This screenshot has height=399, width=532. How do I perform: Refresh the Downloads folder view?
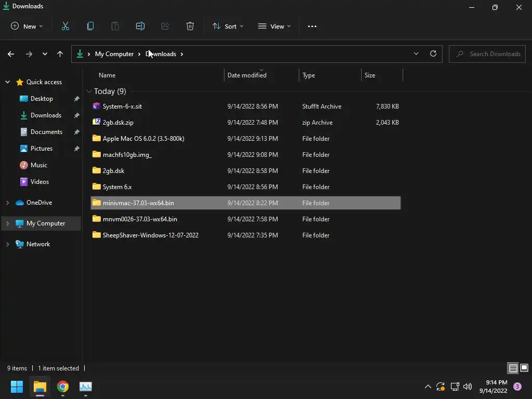pos(433,54)
